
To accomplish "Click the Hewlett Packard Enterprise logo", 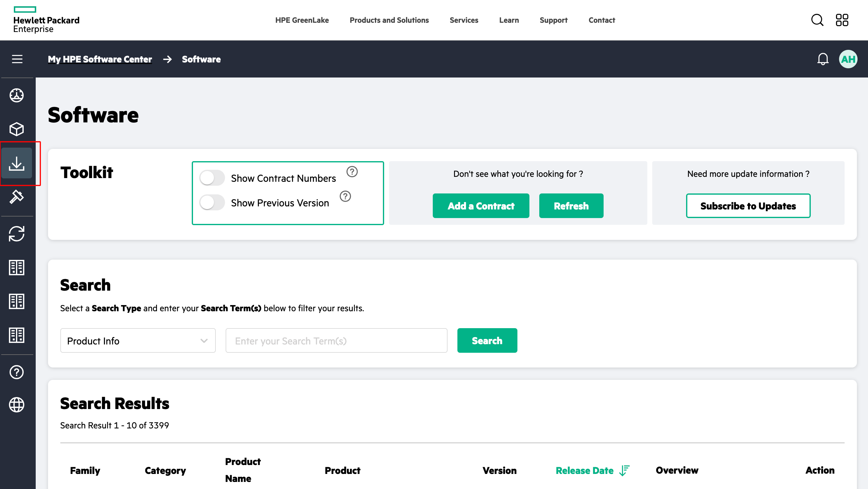I will pos(46,20).
